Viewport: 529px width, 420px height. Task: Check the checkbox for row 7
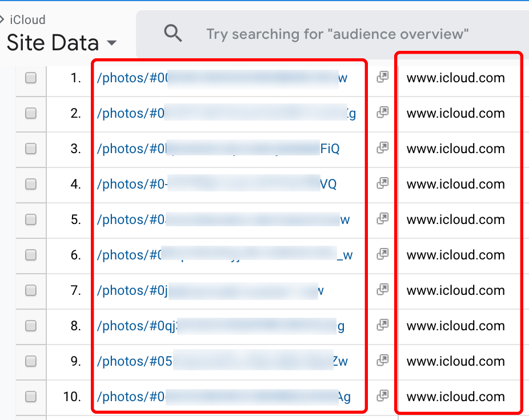coord(31,290)
